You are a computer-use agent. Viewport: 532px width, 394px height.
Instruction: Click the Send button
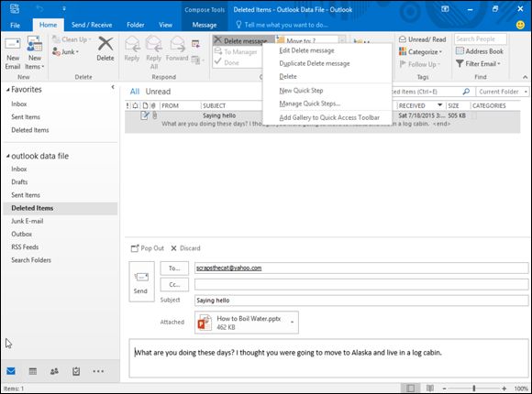pos(141,281)
